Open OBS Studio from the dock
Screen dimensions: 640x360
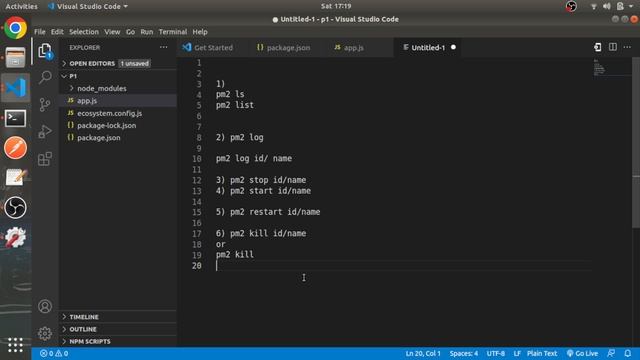click(x=16, y=207)
